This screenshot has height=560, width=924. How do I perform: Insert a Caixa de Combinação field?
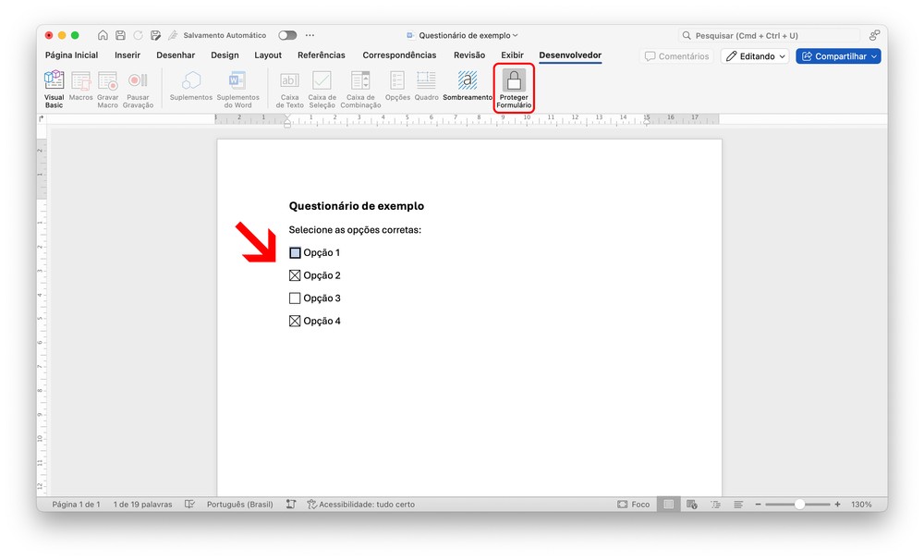click(x=360, y=82)
